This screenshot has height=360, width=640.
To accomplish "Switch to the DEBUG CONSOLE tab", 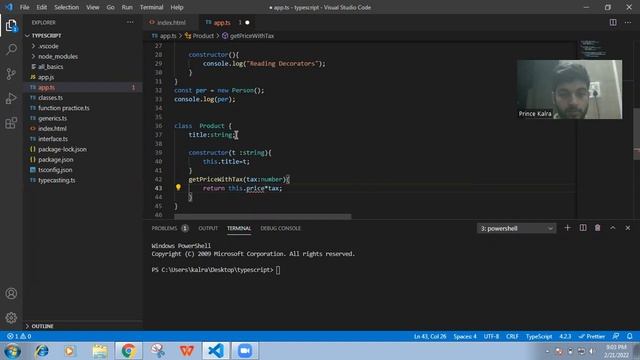I will click(x=280, y=228).
